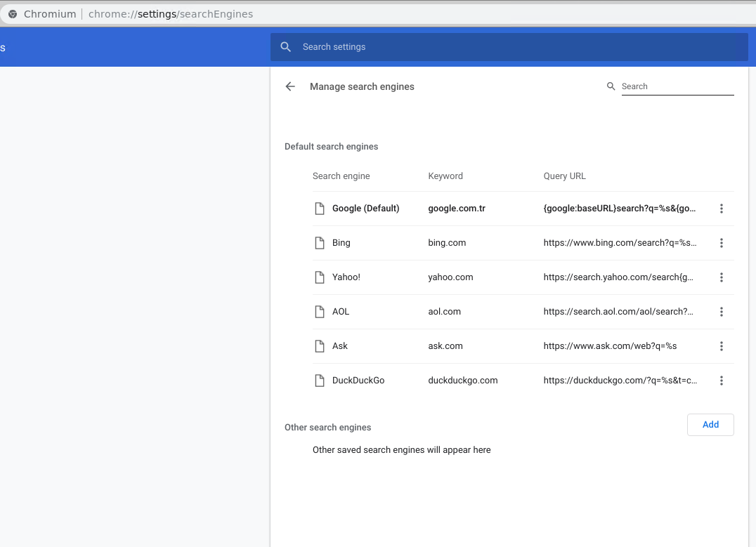Click the ask.com keyword

coord(445,346)
